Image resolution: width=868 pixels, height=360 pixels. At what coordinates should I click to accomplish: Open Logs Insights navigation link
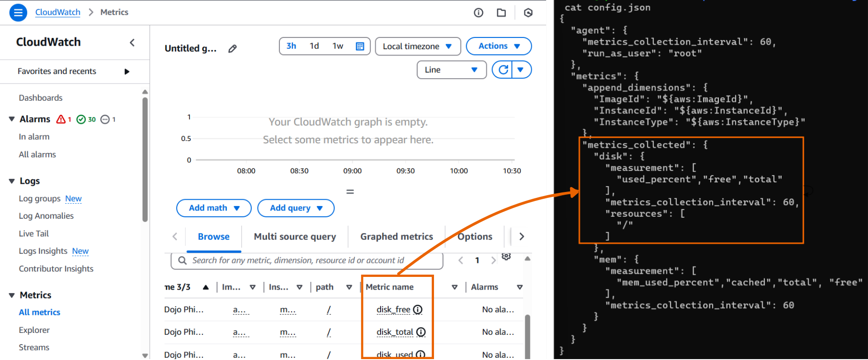[43, 251]
